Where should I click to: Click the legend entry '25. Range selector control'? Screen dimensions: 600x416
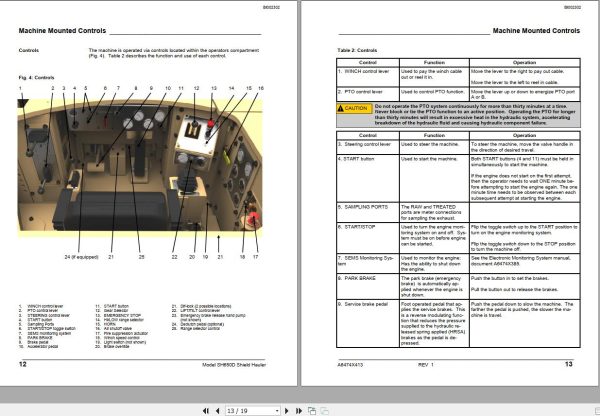(x=196, y=329)
